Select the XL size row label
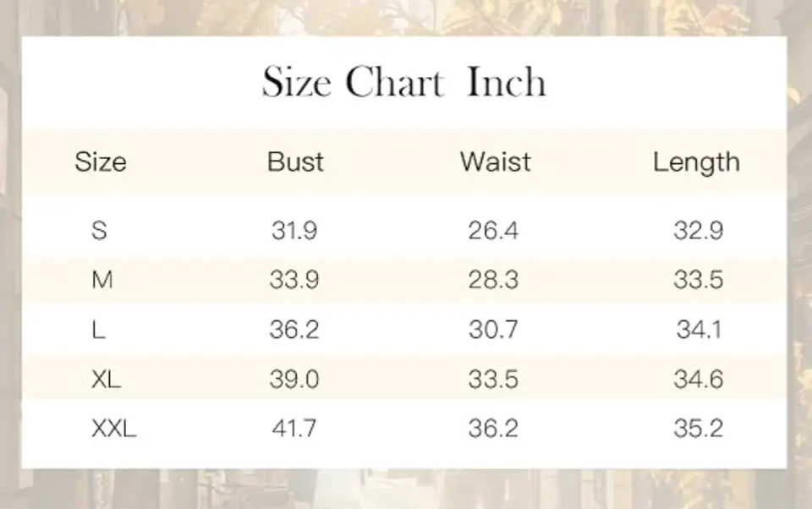This screenshot has width=812, height=509. coord(106,380)
